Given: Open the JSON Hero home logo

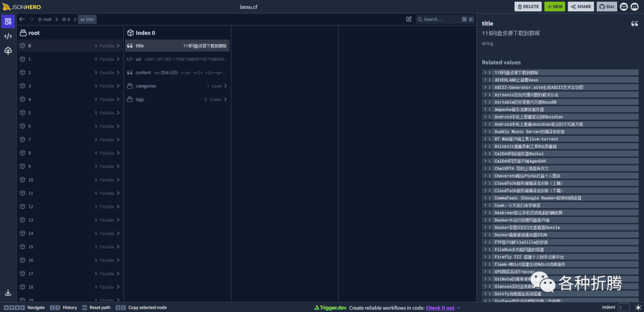Looking at the screenshot, I should coord(21,7).
